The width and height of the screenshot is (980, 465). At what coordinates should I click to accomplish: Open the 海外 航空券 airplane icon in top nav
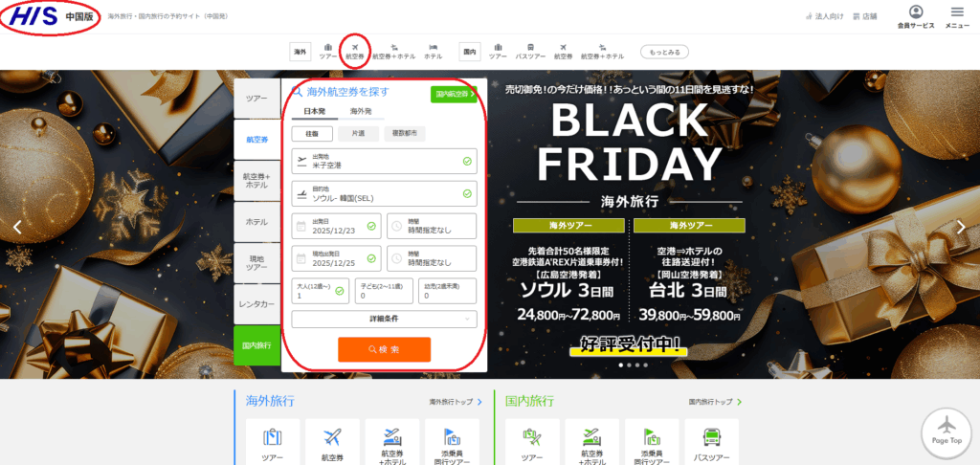pyautogui.click(x=355, y=50)
